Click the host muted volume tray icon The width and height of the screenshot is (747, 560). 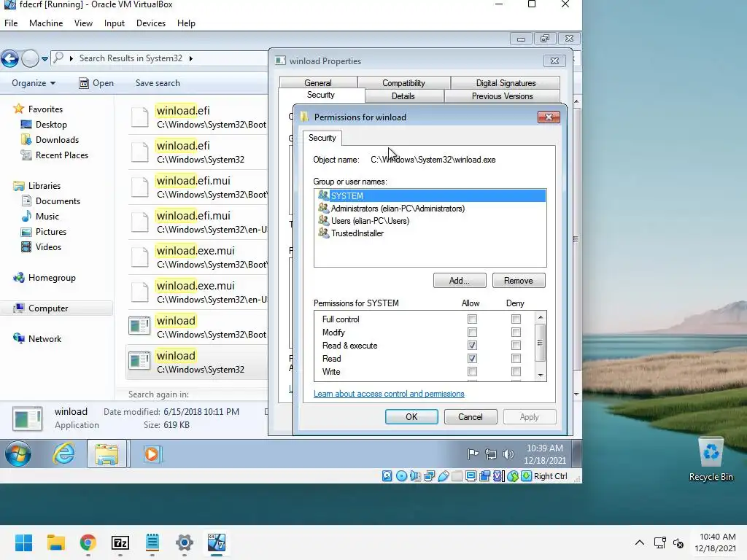coord(678,542)
